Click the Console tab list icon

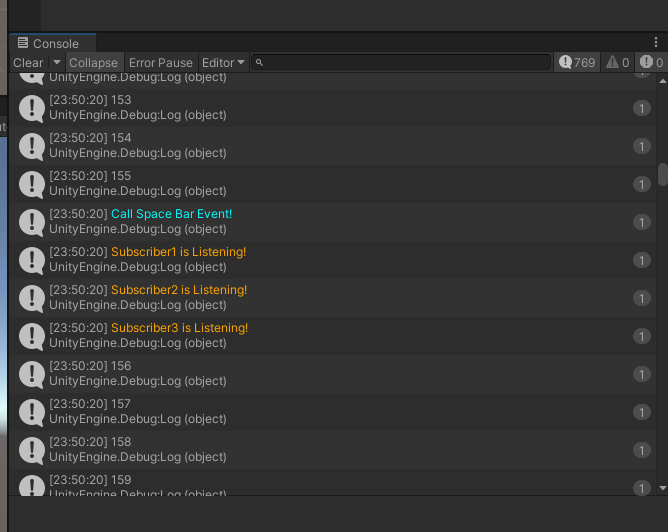[x=23, y=43]
